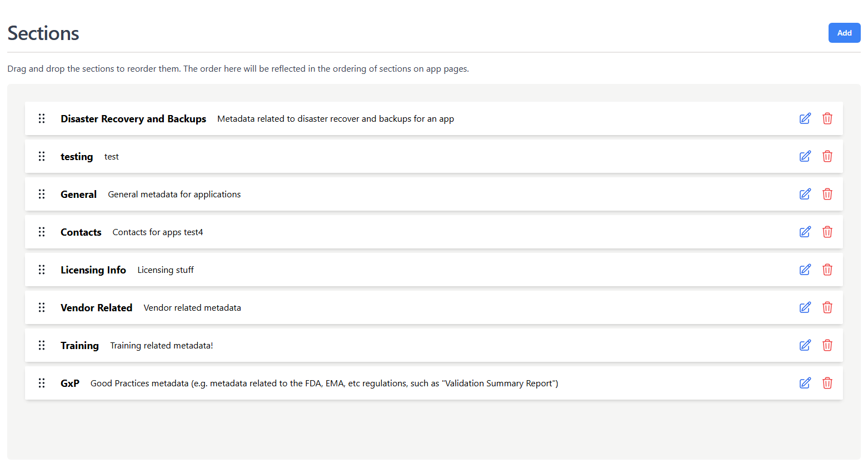Edit the testing section
Image resolution: width=868 pixels, height=473 pixels.
click(805, 156)
